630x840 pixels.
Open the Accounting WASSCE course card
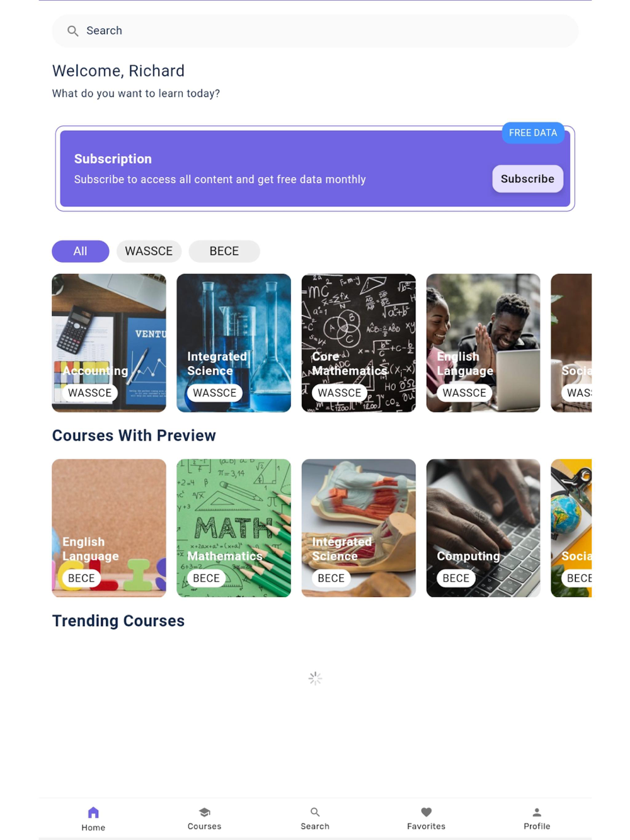pyautogui.click(x=109, y=343)
